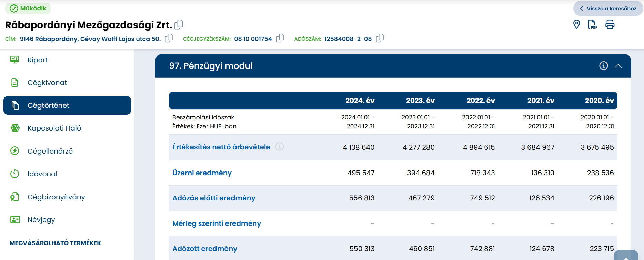This screenshot has height=260, width=644.
Task: Open the Adózott eredmény link
Action: tap(205, 249)
